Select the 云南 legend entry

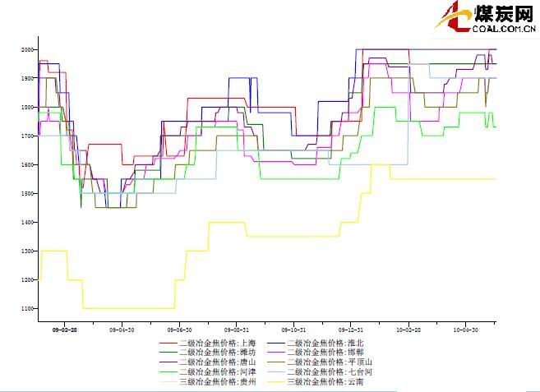[x=329, y=381]
